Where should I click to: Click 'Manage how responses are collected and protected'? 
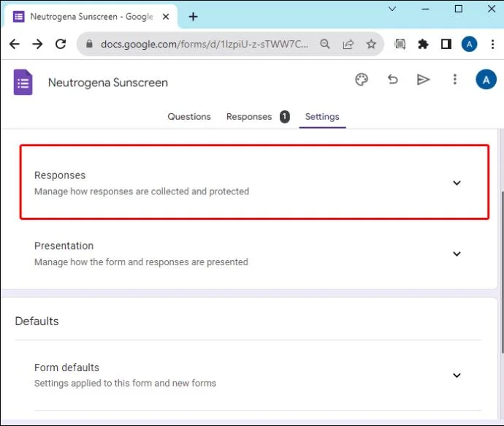142,191
